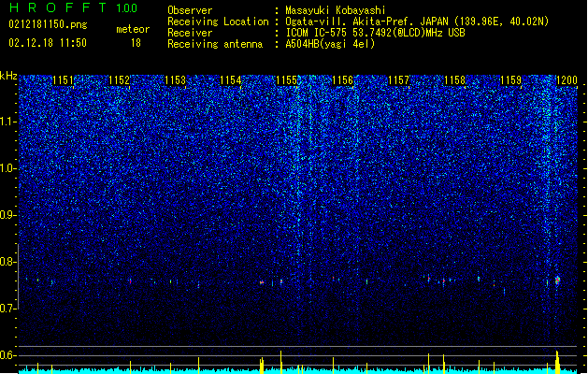Click the HROFFT title text
Image resolution: width=588 pixels, height=374 pixels.
click(x=58, y=7)
